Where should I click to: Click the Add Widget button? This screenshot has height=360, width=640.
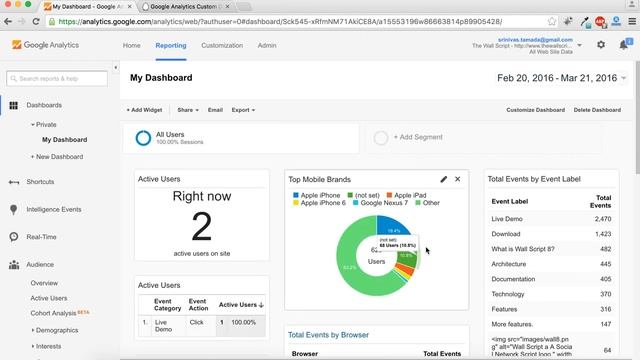(144, 110)
